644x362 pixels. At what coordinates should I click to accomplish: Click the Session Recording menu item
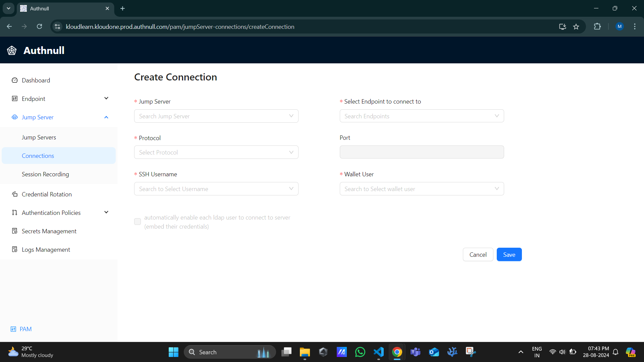tap(45, 174)
